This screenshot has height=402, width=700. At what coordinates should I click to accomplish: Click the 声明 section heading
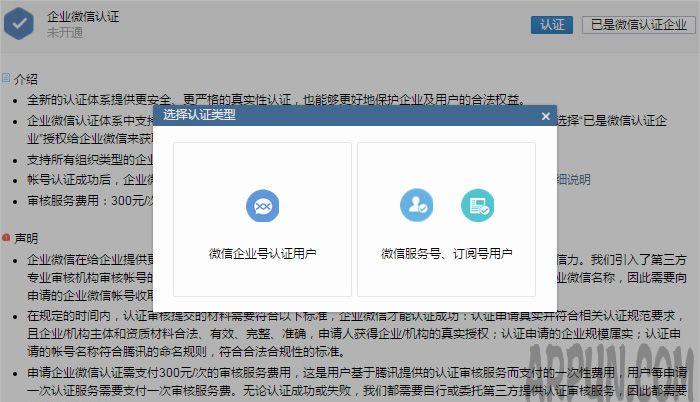pyautogui.click(x=26, y=238)
